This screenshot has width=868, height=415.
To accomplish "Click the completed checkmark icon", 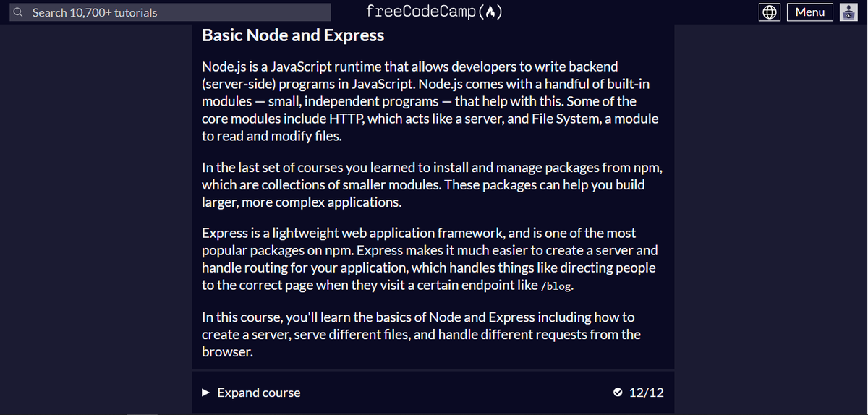I will 617,393.
